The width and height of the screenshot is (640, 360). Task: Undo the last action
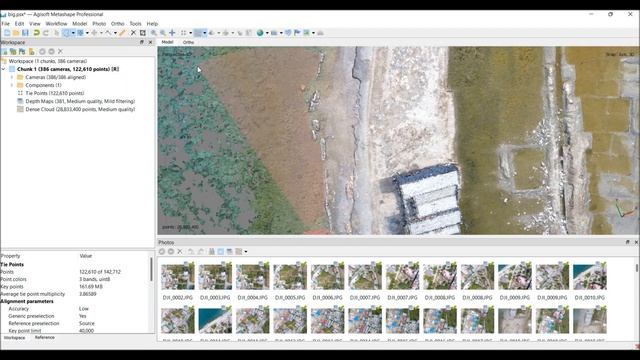(36, 33)
